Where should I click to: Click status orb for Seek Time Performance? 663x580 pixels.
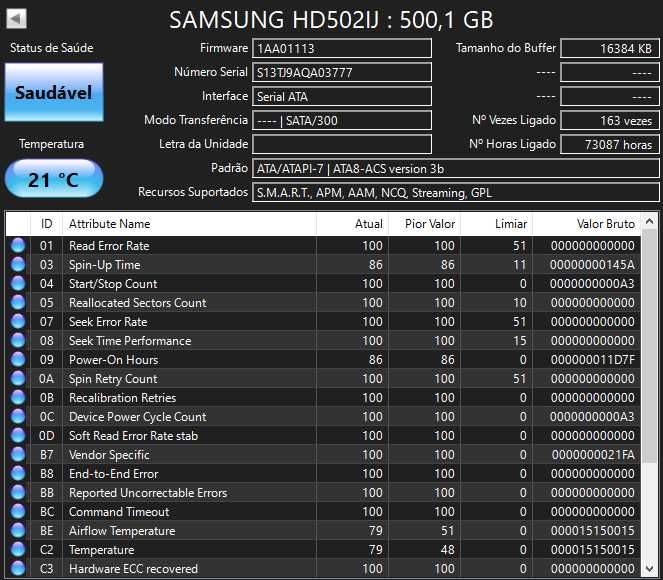(18, 341)
